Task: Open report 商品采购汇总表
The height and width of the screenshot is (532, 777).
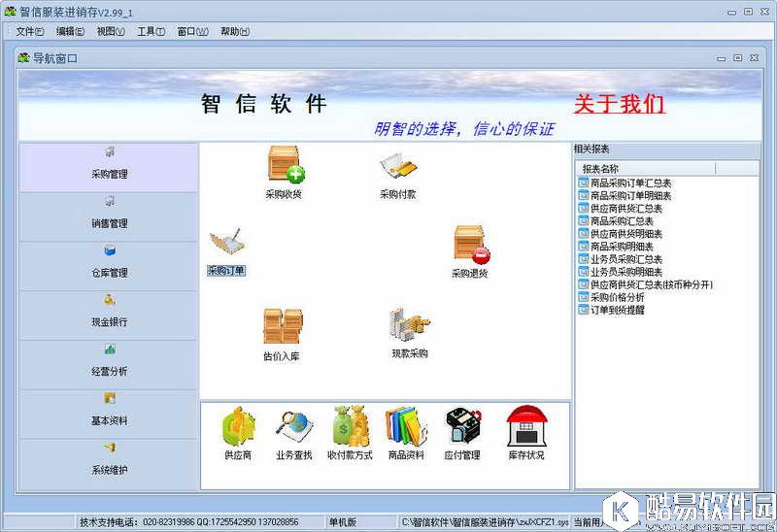Action: pos(617,221)
